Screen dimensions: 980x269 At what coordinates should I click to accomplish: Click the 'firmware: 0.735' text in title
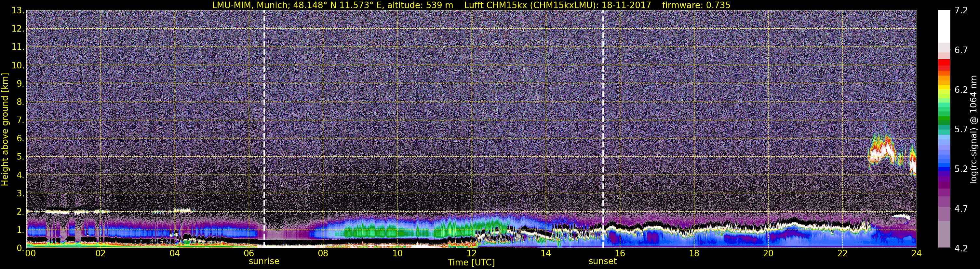[x=696, y=5]
